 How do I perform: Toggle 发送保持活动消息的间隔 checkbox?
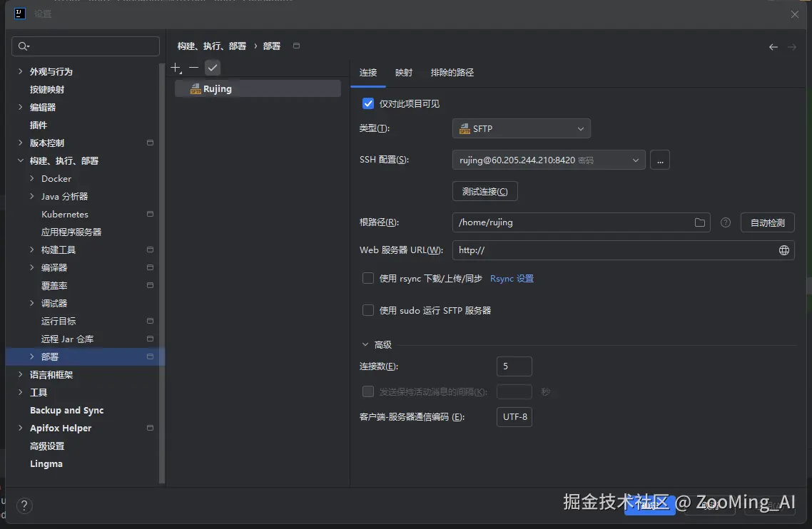[368, 392]
